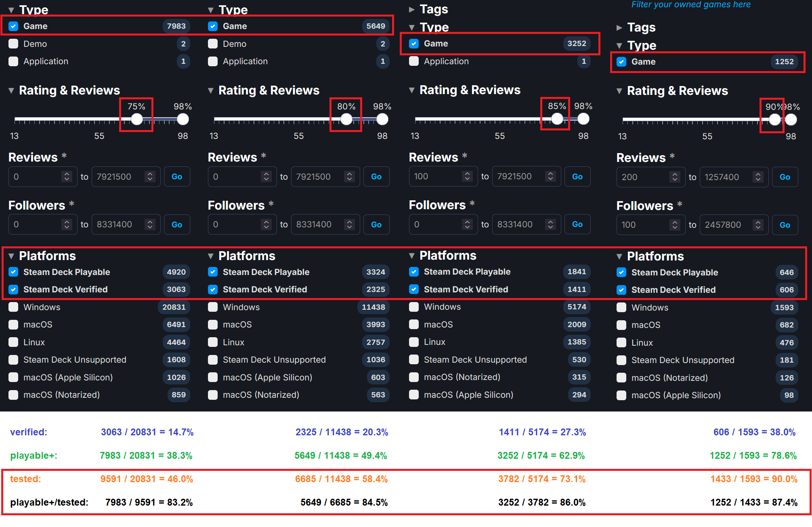Click the rating slider handle labeled 75%
Image resolution: width=812 pixels, height=527 pixels.
[x=137, y=120]
